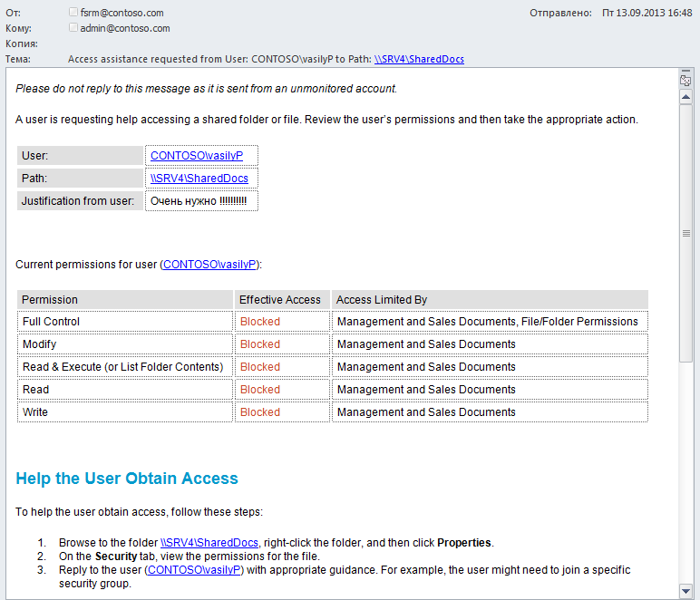Viewport: 700px width, 600px height.
Task: Click the 'Effective Access' column header
Action: 282,299
